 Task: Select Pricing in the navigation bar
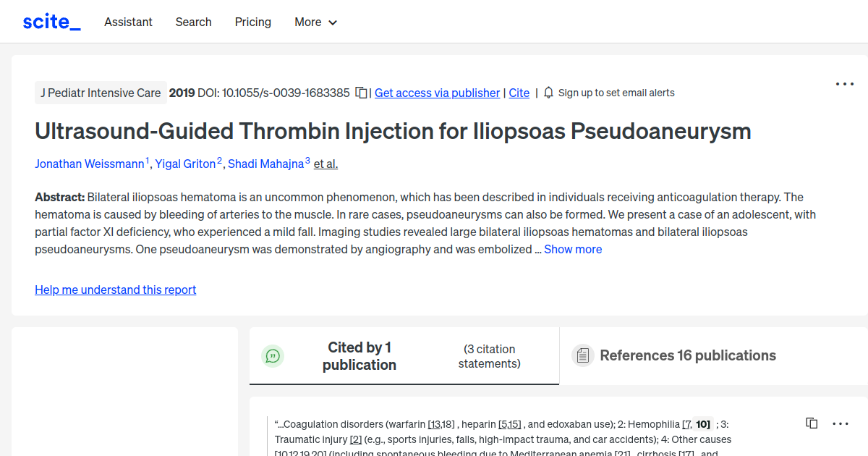click(x=252, y=22)
